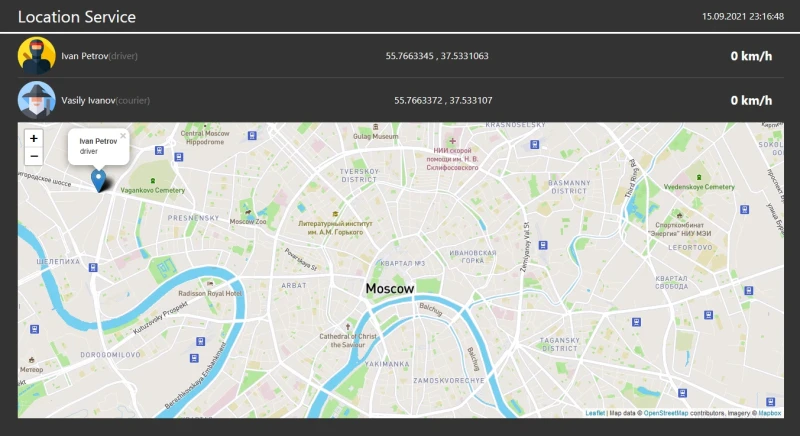Click the map zoom in plus button
800x436 pixels.
[x=34, y=138]
